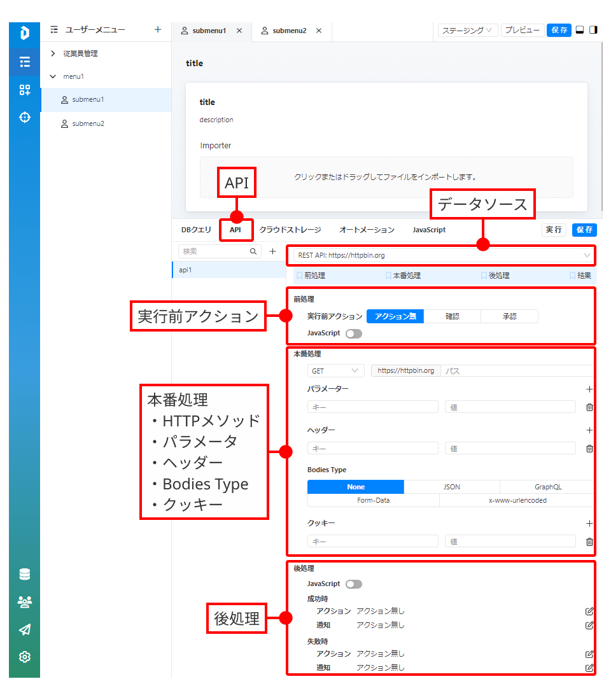Add a new ヘッダー row with plus
This screenshot has height=700, width=611.
[x=589, y=430]
